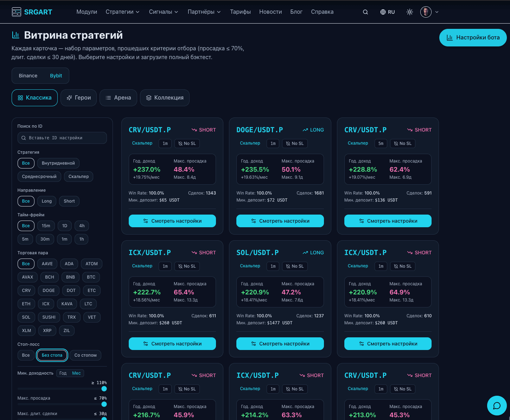Enable the Со стопом stop-loss filter
Image resolution: width=510 pixels, height=420 pixels.
[x=85, y=355]
